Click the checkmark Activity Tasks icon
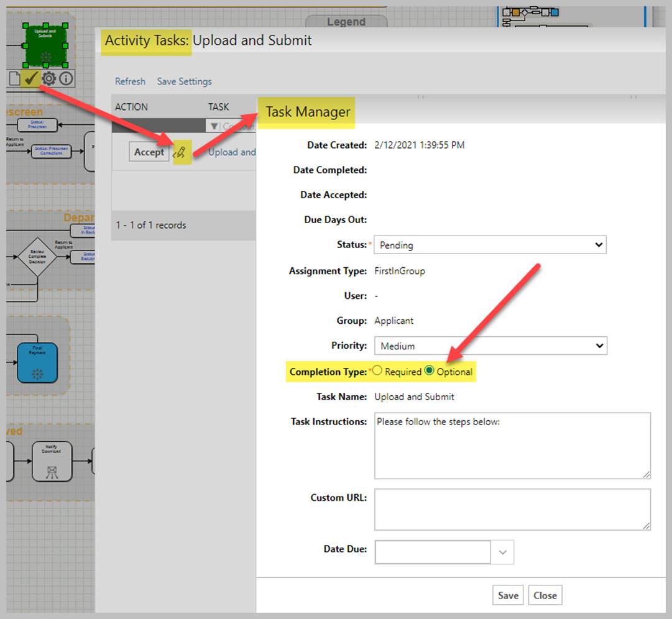672x619 pixels. click(x=30, y=78)
